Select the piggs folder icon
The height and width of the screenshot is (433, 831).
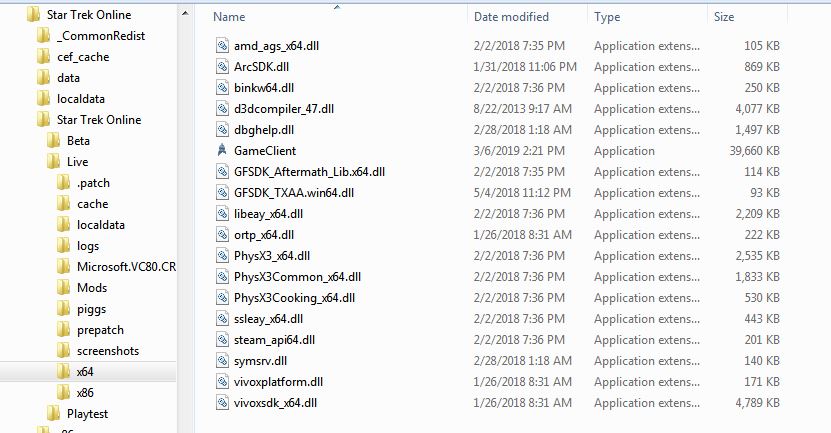click(x=63, y=308)
